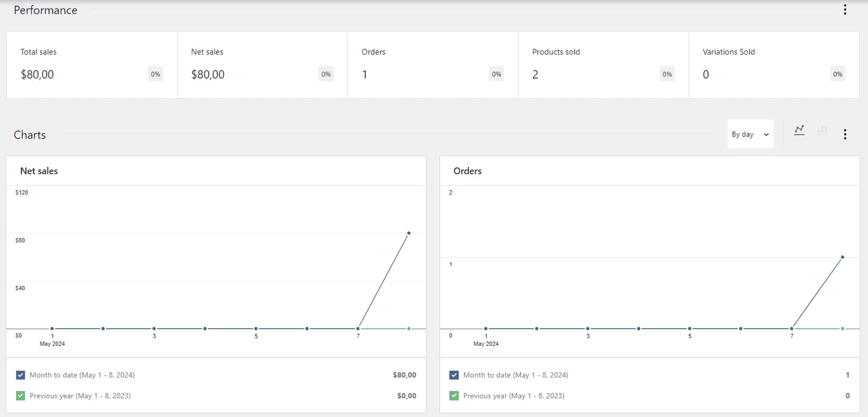Open the Charts section ellipsis menu
868x417 pixels.
pos(845,134)
